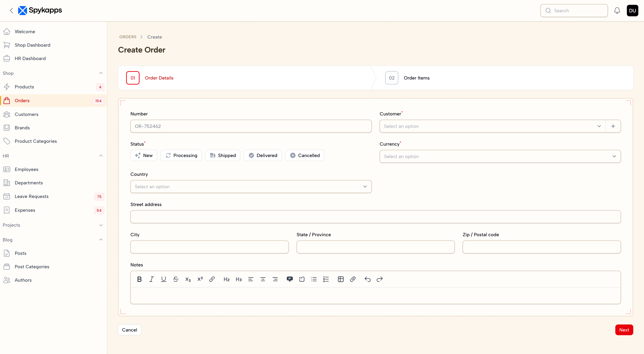Select the New order status
The image size is (644, 354).
click(144, 155)
